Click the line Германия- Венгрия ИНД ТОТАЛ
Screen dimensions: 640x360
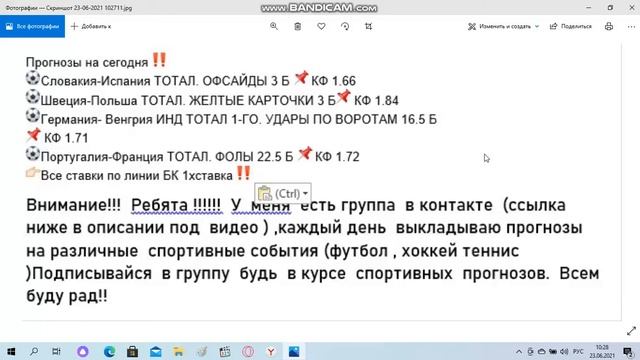click(231, 119)
